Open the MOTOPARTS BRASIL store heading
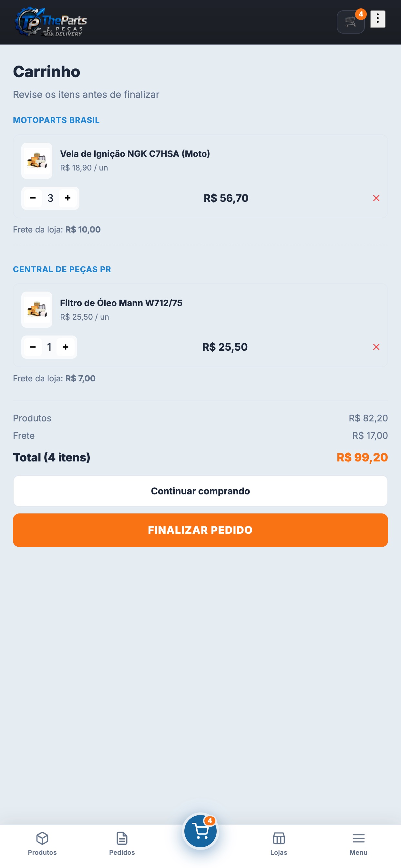Image resolution: width=401 pixels, height=868 pixels. [56, 120]
